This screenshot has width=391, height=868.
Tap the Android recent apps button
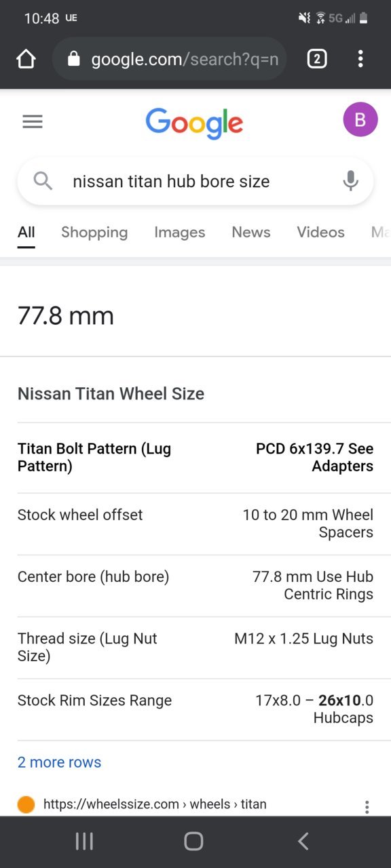84,842
